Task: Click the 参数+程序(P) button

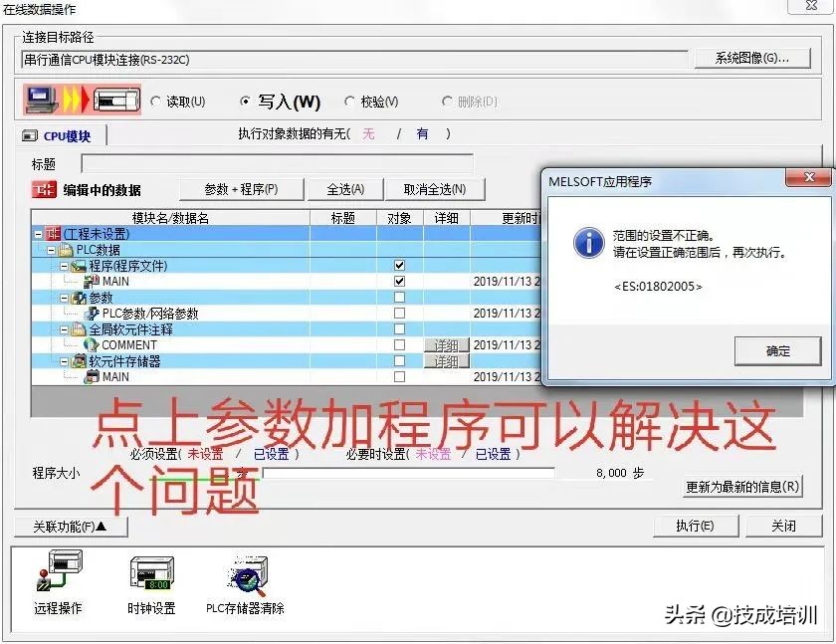Action: 243,188
